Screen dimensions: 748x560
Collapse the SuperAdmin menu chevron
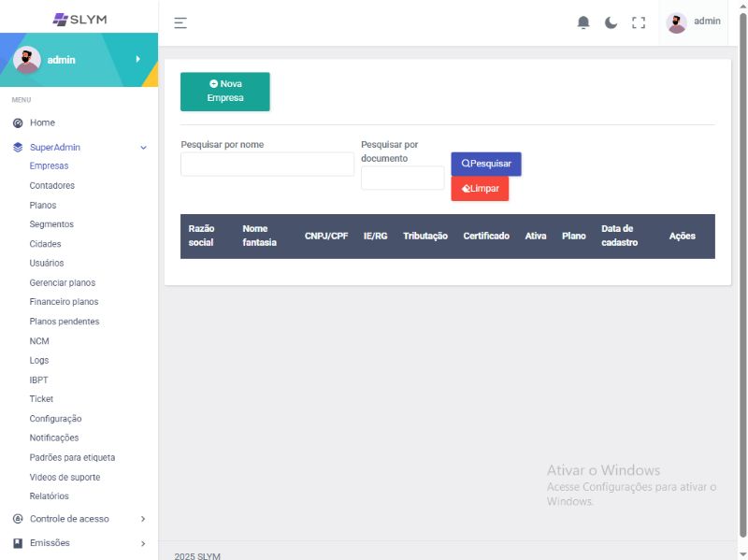[143, 148]
